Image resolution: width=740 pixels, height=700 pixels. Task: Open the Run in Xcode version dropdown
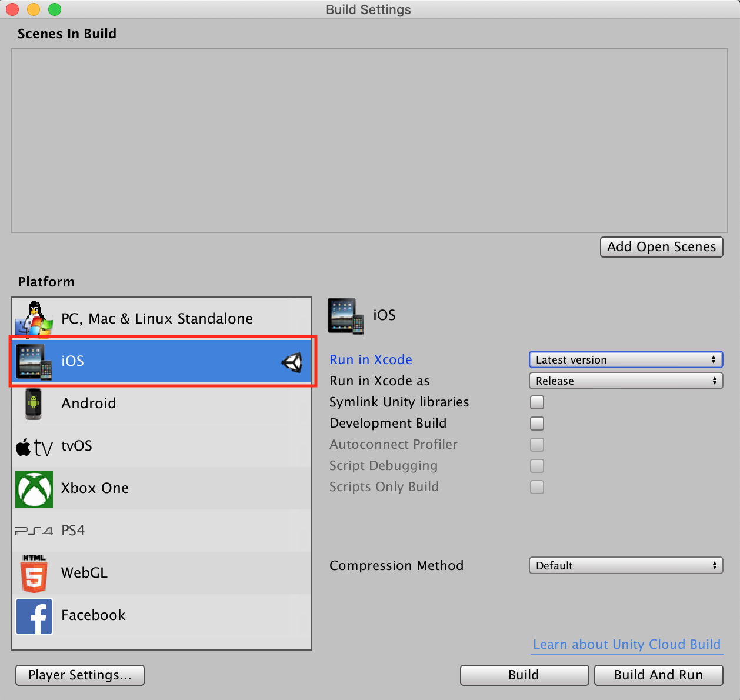pyautogui.click(x=626, y=359)
